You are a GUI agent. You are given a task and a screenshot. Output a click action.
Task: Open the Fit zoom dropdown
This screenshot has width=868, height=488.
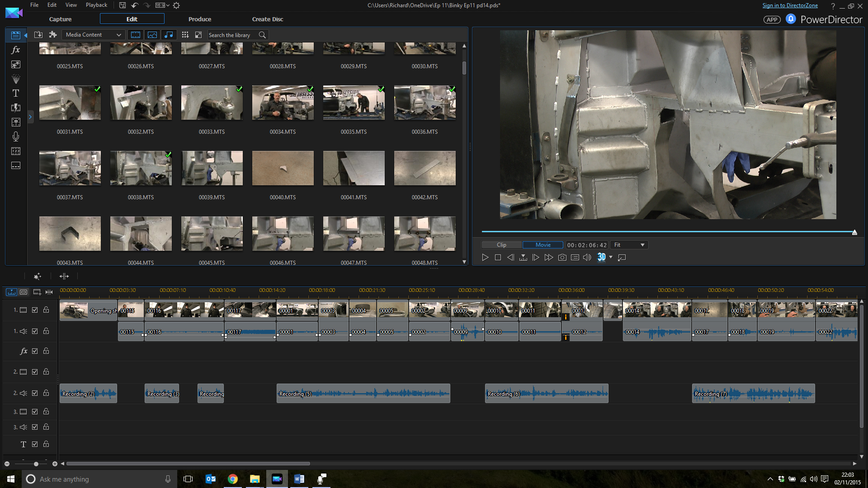629,245
